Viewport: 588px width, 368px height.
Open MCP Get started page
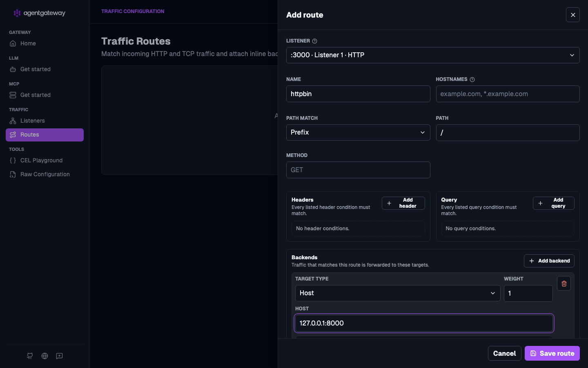[x=45, y=95]
